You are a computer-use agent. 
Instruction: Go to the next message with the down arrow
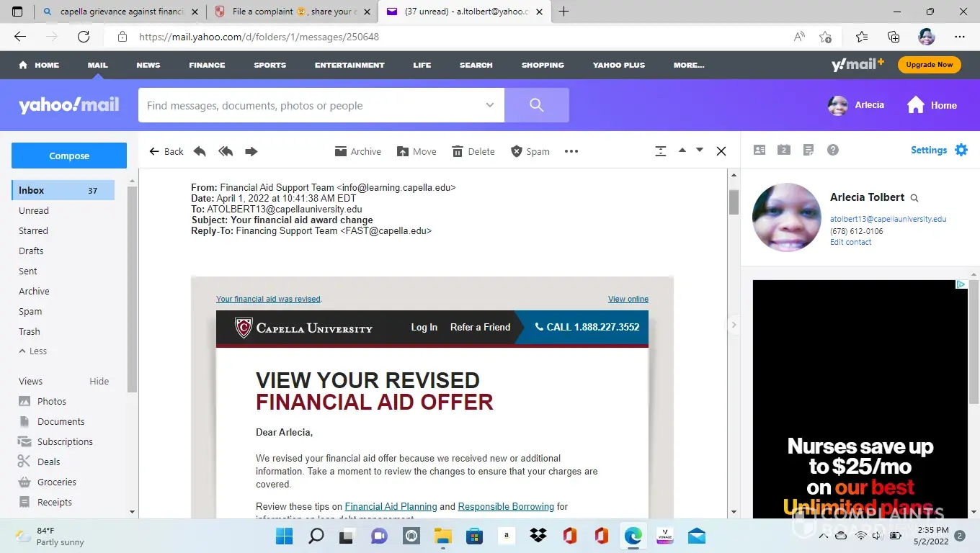coord(700,150)
